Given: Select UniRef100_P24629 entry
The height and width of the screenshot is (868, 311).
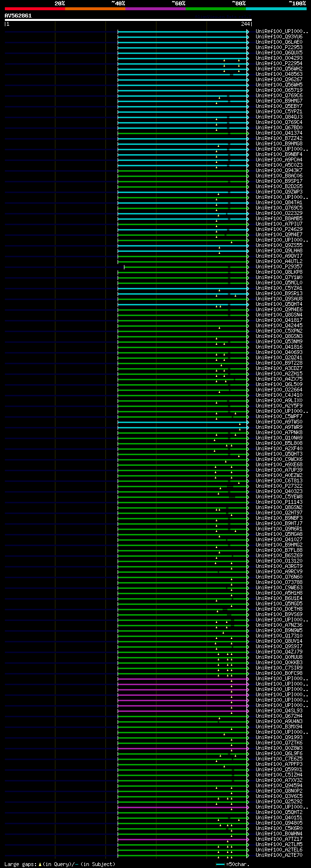Looking at the screenshot, I should (279, 229).
